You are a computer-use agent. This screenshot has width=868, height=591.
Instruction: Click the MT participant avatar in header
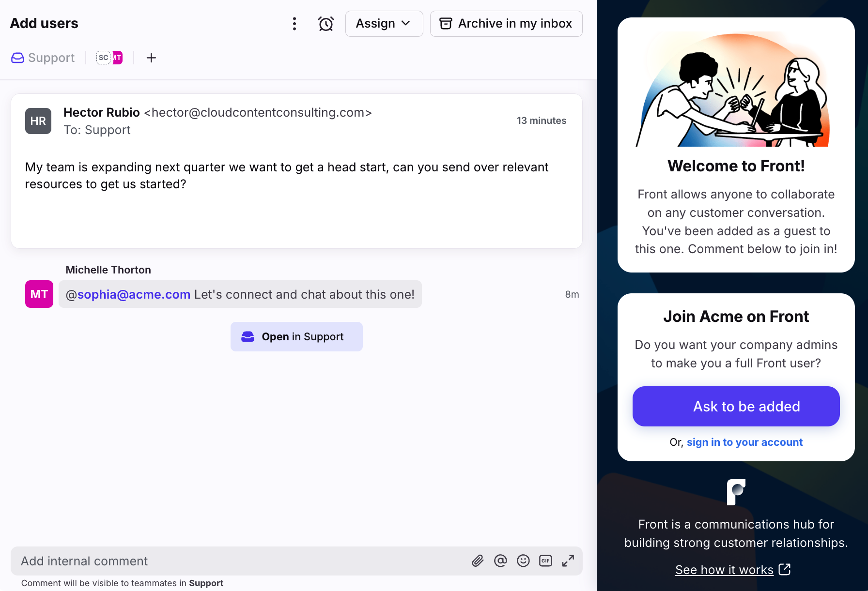coord(118,58)
